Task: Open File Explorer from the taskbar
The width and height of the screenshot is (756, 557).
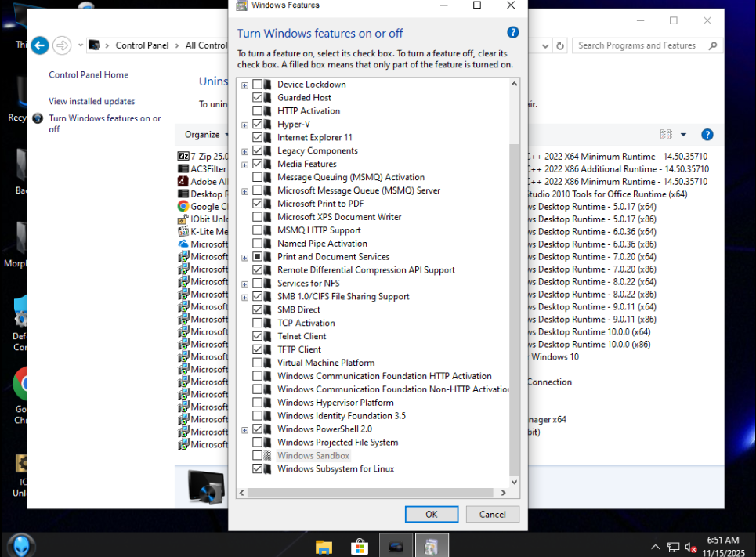Action: (x=324, y=546)
